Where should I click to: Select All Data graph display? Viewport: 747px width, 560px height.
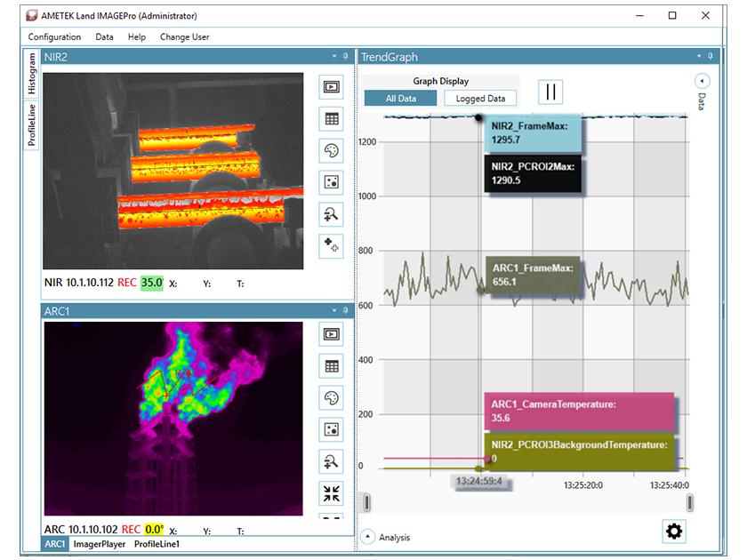tap(400, 99)
